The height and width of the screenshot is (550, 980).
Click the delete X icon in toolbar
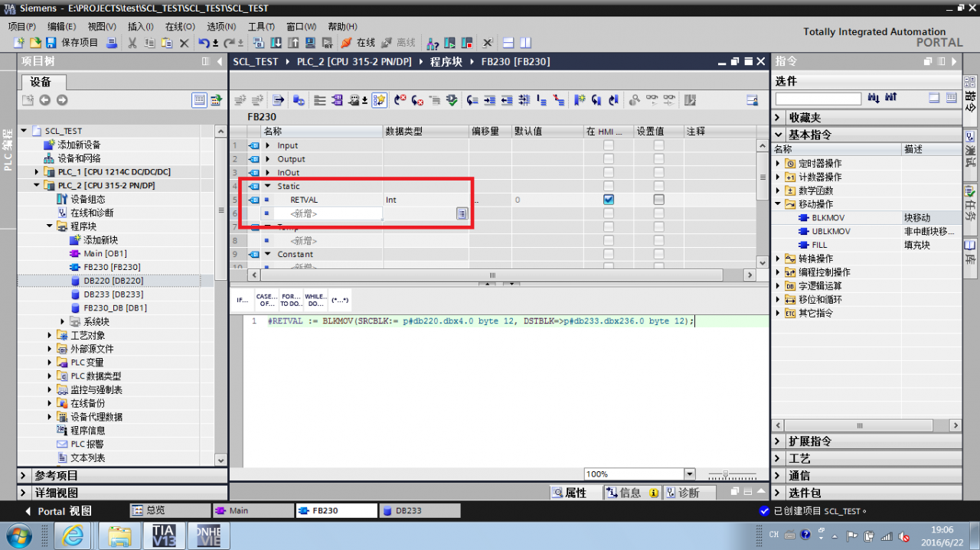click(184, 43)
